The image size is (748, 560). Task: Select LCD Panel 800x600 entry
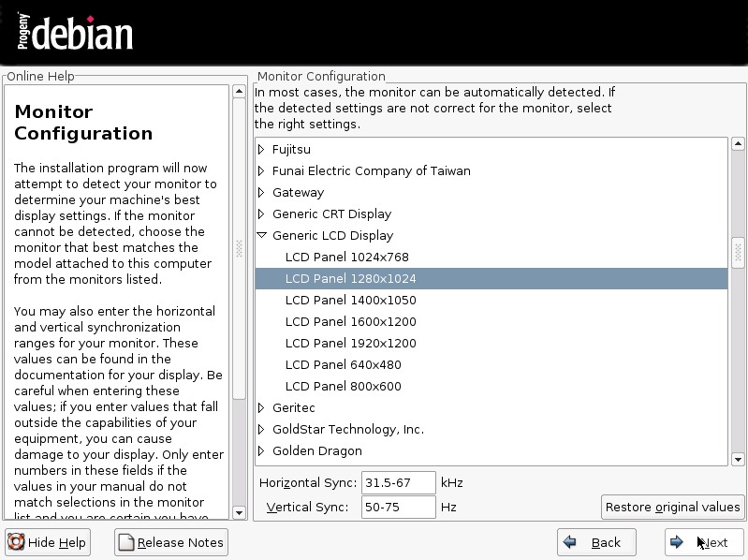coord(343,387)
